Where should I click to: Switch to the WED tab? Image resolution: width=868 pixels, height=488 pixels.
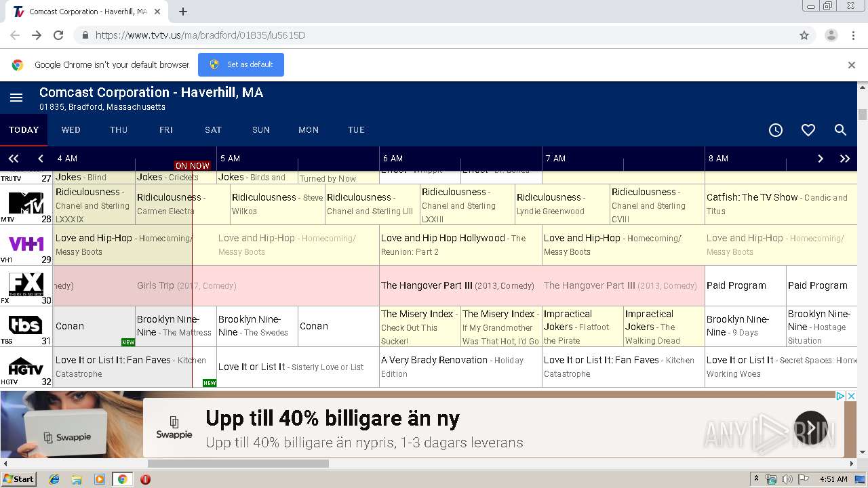pos(71,130)
